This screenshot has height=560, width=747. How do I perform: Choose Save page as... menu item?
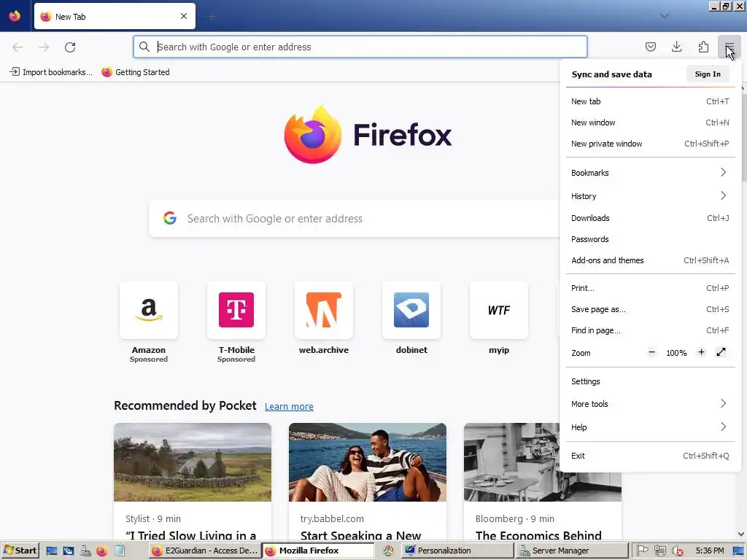click(650, 309)
